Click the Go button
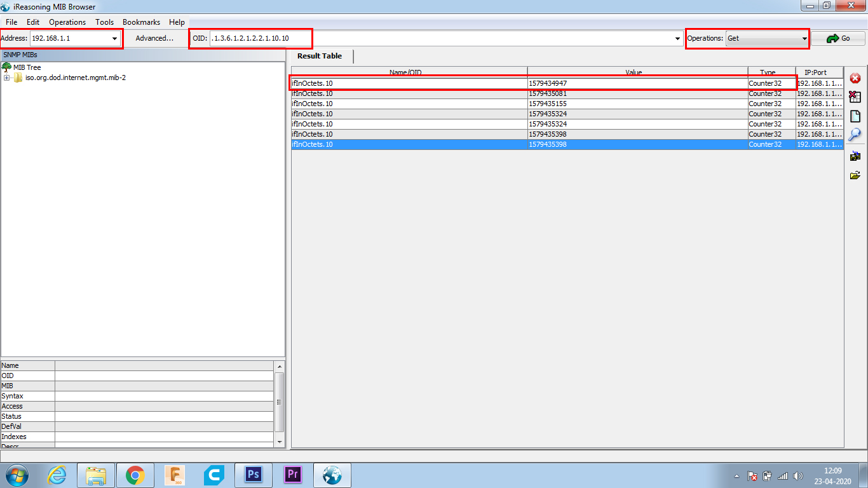 click(838, 38)
